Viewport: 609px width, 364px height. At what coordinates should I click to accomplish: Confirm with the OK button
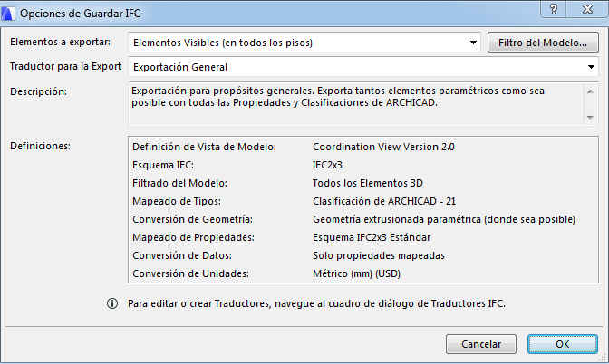(x=562, y=344)
